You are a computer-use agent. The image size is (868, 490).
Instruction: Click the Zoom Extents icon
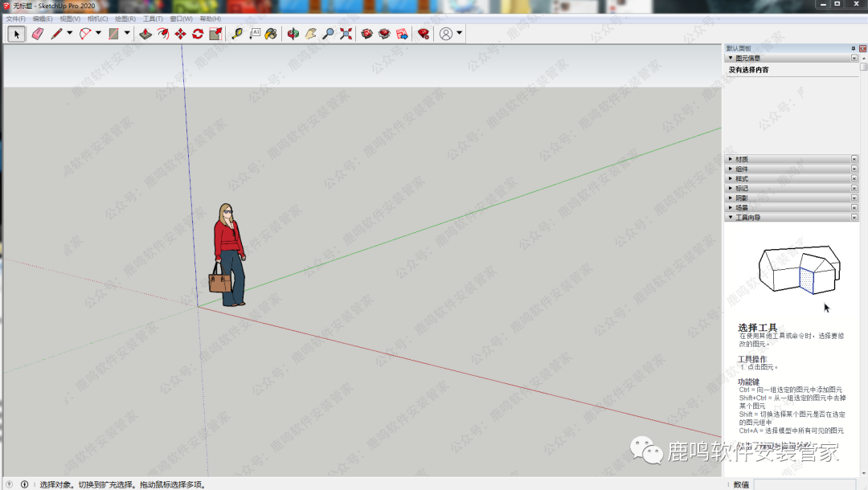[x=346, y=34]
